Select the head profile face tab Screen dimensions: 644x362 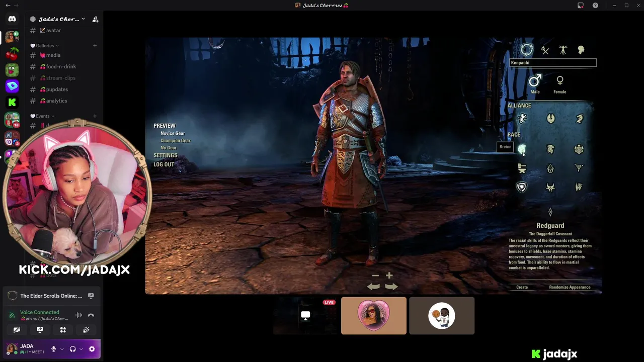581,50
